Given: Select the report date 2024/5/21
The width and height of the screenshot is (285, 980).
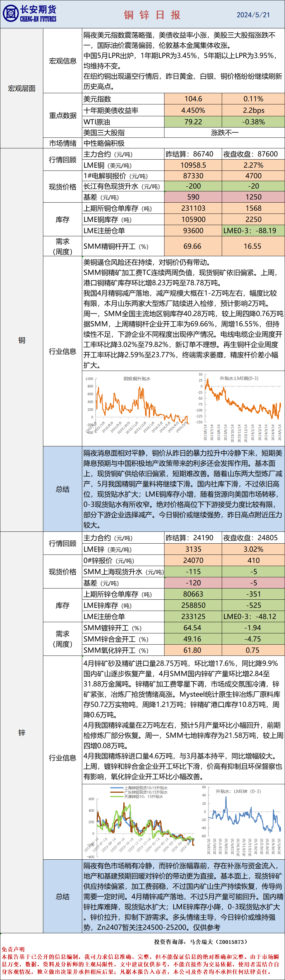Looking at the screenshot, I should point(253,15).
